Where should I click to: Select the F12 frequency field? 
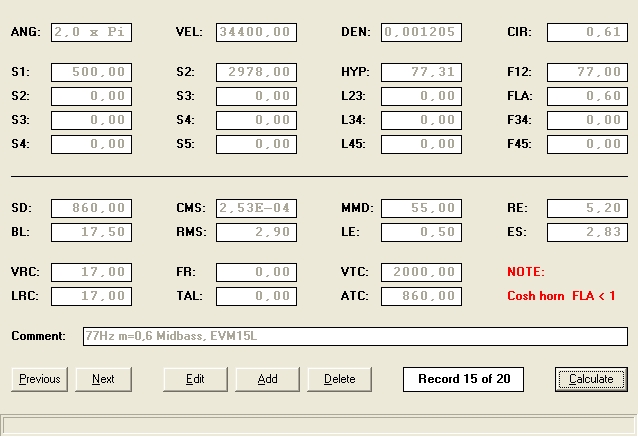click(x=587, y=72)
